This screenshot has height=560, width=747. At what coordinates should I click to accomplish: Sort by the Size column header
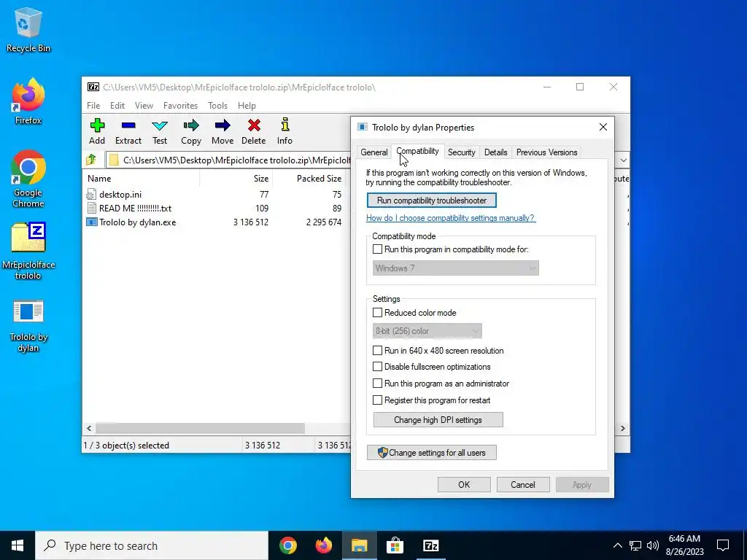click(x=236, y=179)
